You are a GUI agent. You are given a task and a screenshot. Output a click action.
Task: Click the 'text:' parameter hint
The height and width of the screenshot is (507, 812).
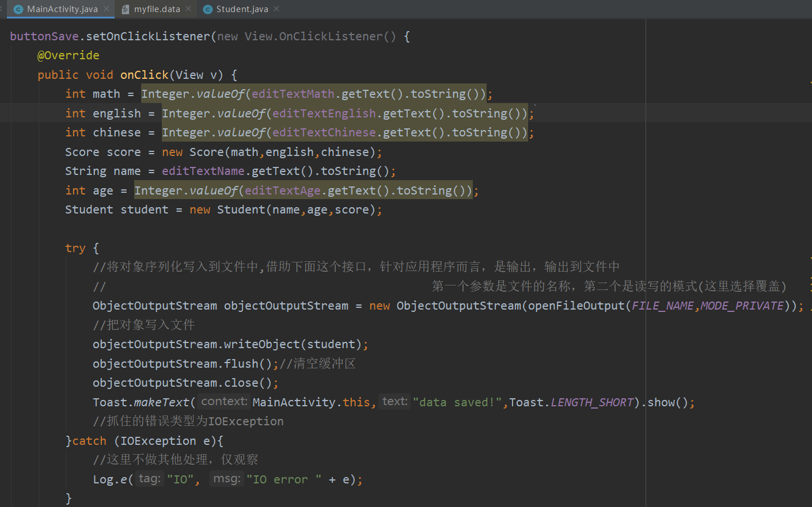(x=395, y=401)
